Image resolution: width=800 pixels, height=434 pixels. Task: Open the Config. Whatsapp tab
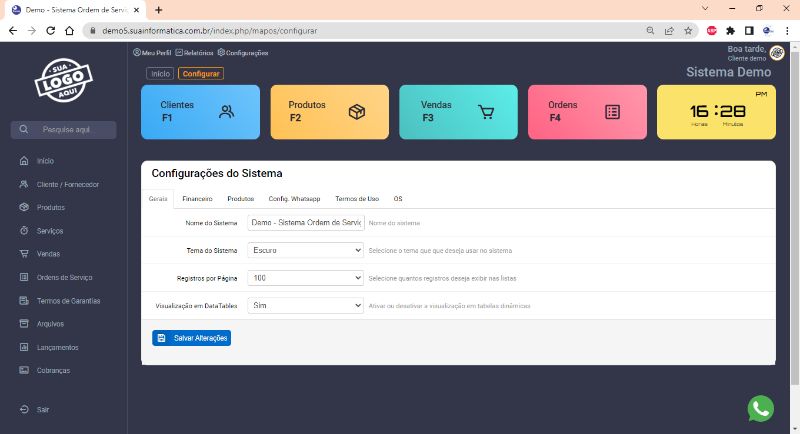pyautogui.click(x=294, y=199)
